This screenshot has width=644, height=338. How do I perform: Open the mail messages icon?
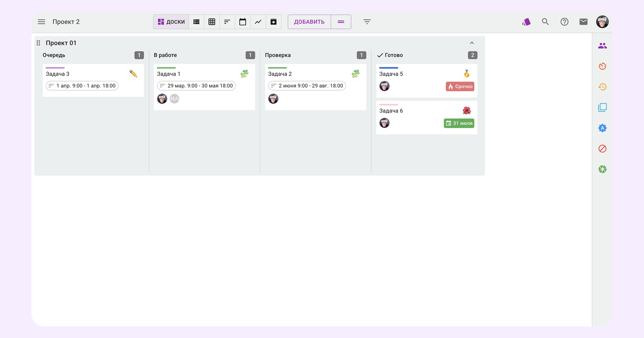tap(583, 22)
